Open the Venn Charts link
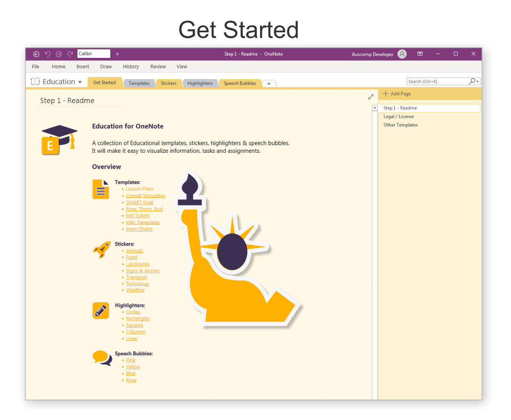 point(139,229)
